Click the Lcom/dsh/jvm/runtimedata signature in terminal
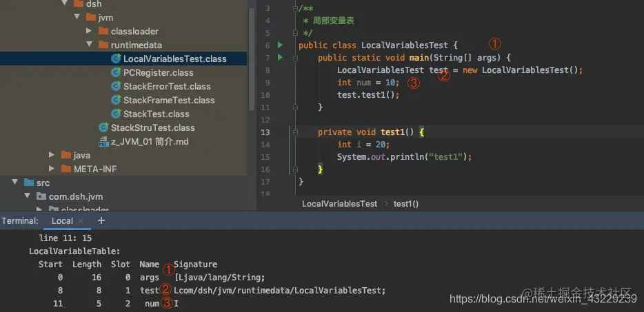 [280, 291]
